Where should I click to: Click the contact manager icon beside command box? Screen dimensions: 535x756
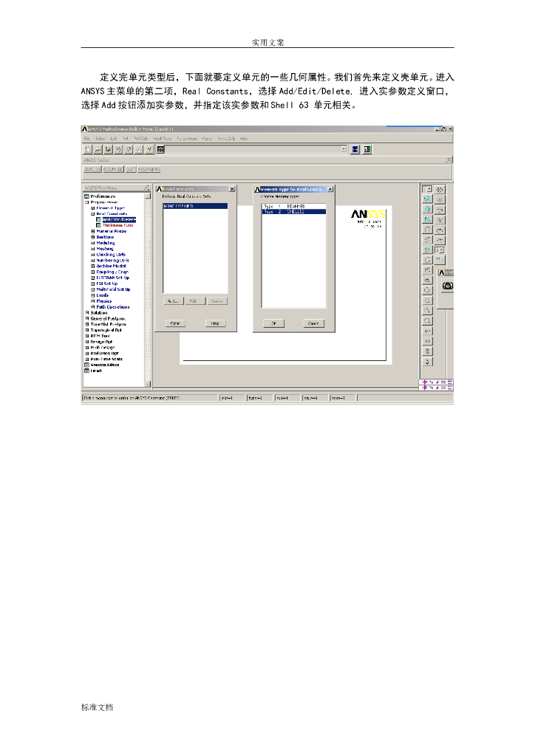(367, 149)
